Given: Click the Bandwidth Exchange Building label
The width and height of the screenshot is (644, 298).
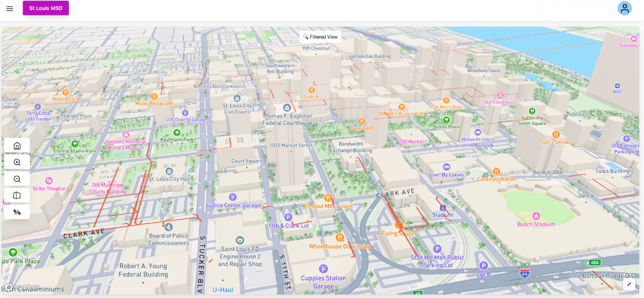Looking at the screenshot, I should point(351,147).
